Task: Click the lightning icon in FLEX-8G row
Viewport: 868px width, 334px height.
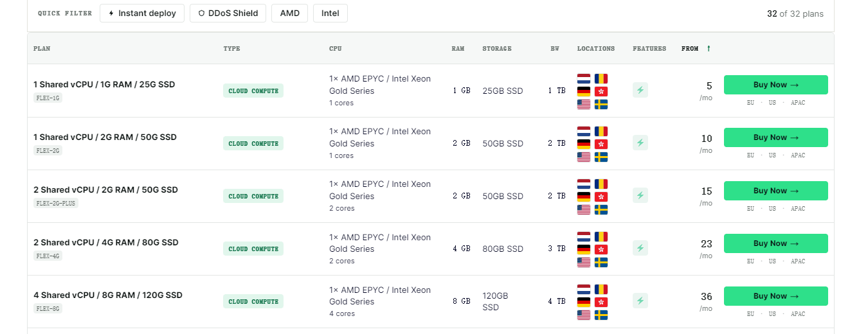Action: [640, 301]
